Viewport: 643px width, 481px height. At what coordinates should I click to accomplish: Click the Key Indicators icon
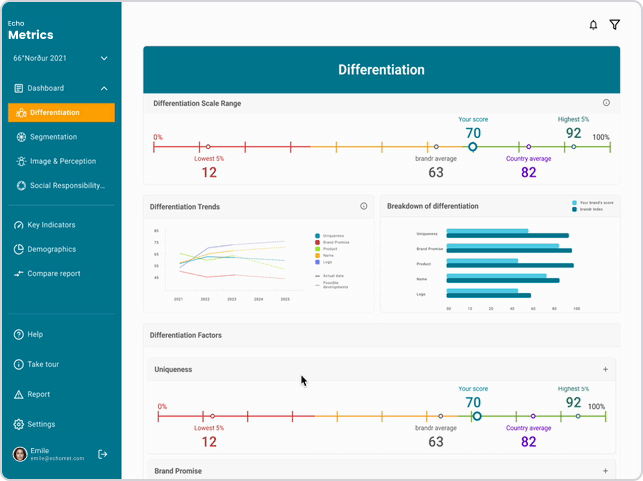(18, 225)
